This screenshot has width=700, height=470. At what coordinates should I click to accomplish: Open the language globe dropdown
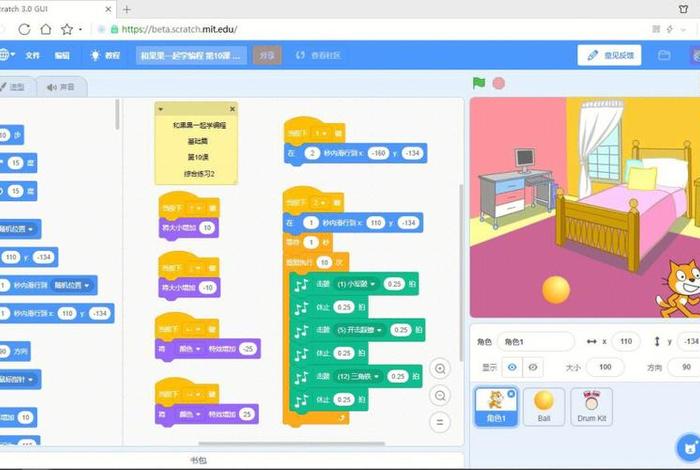(x=6, y=54)
